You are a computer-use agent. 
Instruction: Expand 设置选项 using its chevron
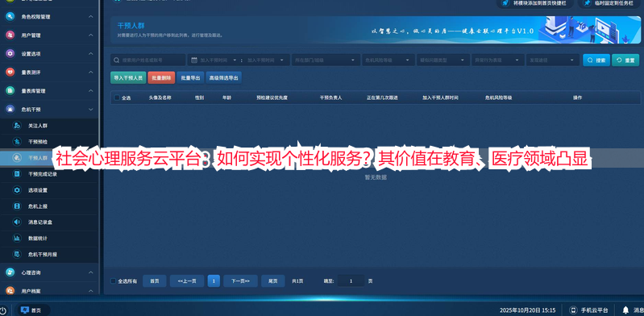click(x=91, y=54)
